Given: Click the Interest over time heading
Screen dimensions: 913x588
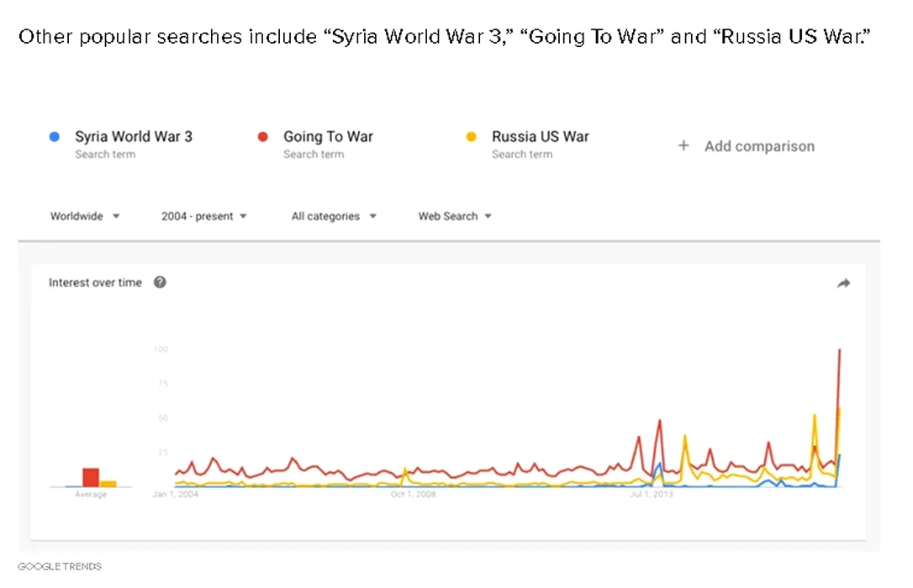Looking at the screenshot, I should [95, 282].
